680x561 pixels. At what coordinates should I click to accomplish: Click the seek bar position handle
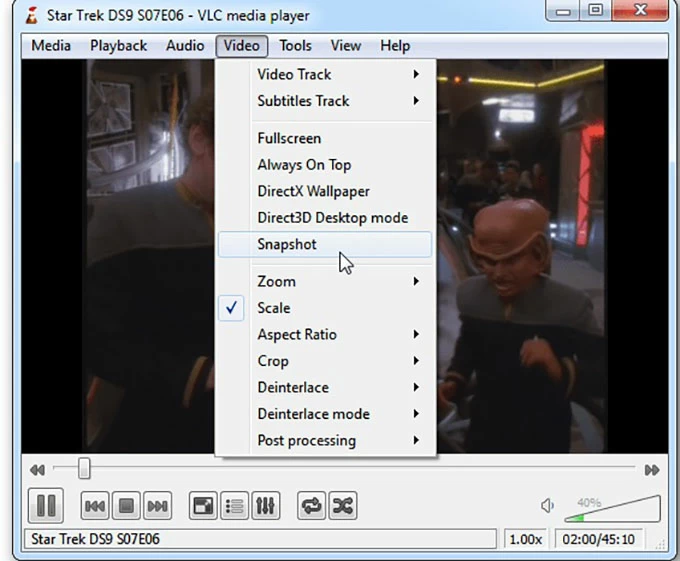click(x=84, y=468)
